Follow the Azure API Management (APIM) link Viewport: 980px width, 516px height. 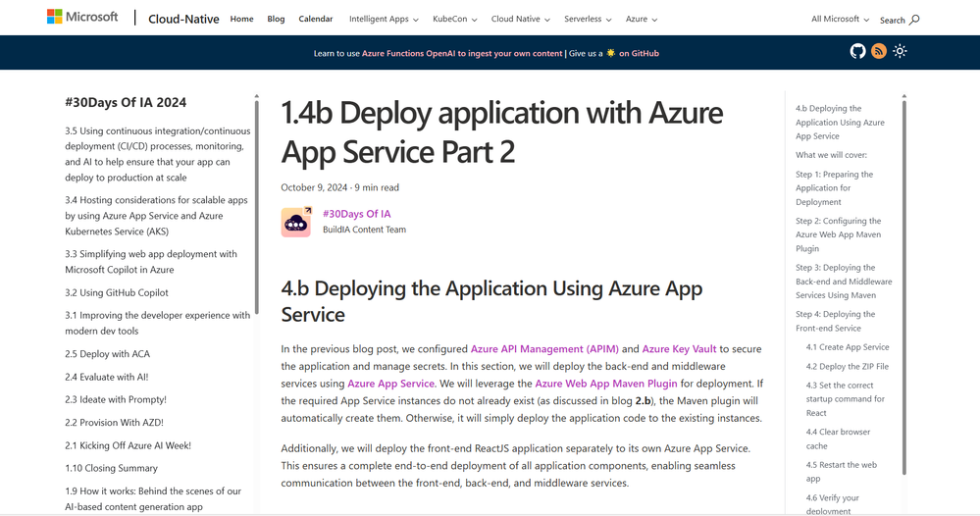click(544, 348)
